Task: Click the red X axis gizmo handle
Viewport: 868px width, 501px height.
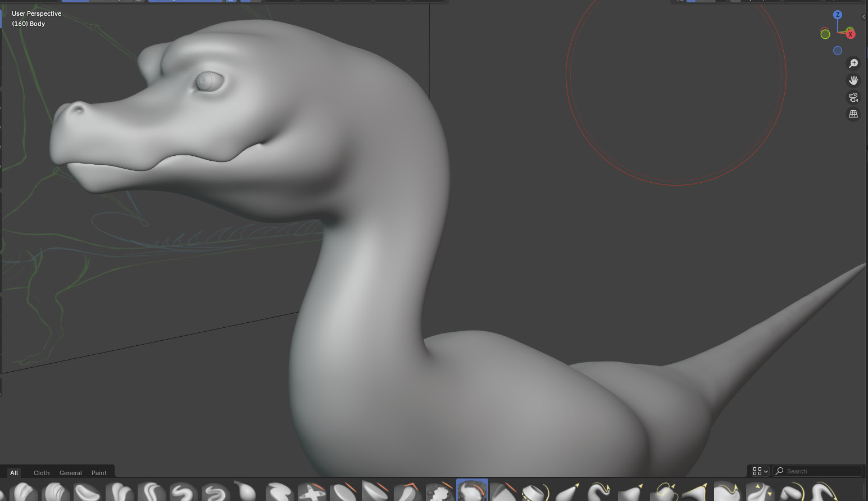Action: (851, 34)
